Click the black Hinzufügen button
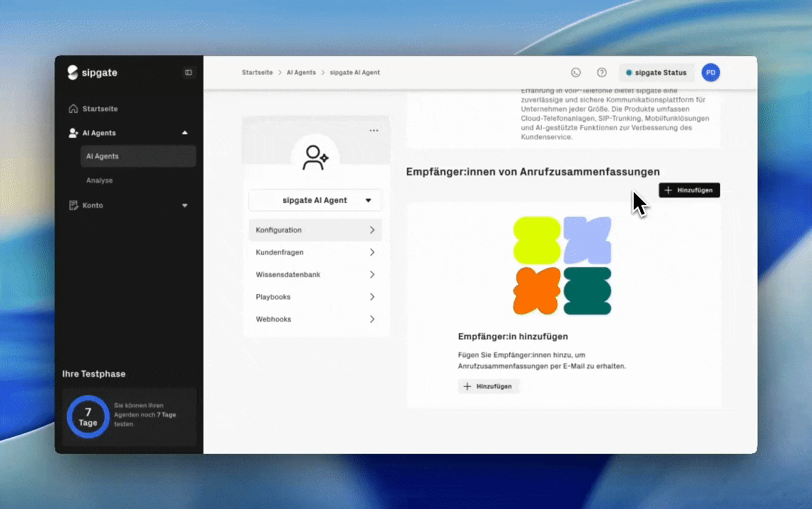The height and width of the screenshot is (509, 812). 689,190
